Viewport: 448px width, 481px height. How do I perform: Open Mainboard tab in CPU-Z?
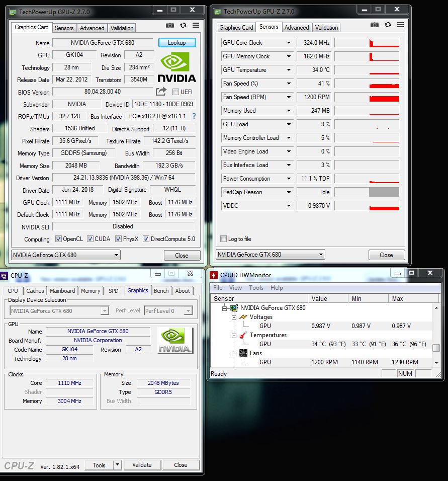point(62,290)
